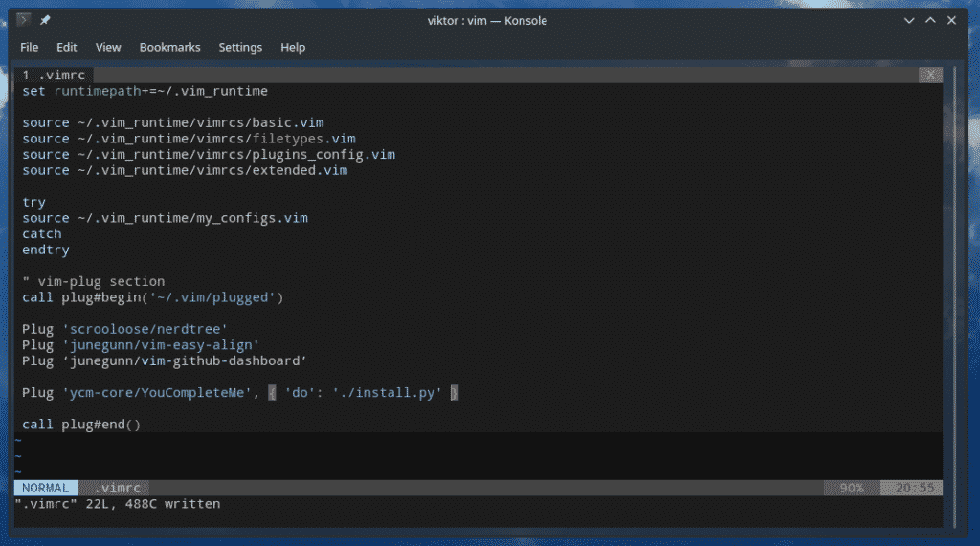980x546 pixels.
Task: Click the 'set runtimepath' line
Action: click(145, 91)
